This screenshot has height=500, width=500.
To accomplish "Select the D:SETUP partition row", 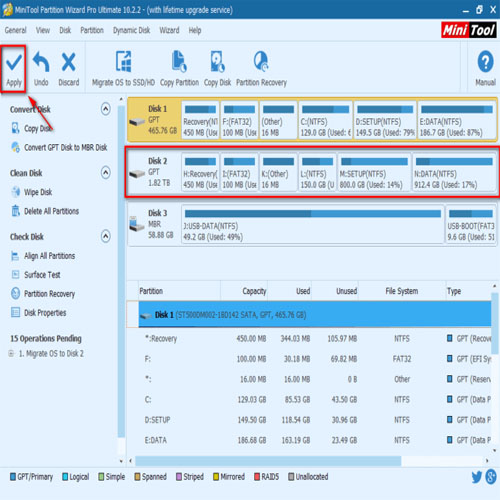I will click(x=315, y=420).
